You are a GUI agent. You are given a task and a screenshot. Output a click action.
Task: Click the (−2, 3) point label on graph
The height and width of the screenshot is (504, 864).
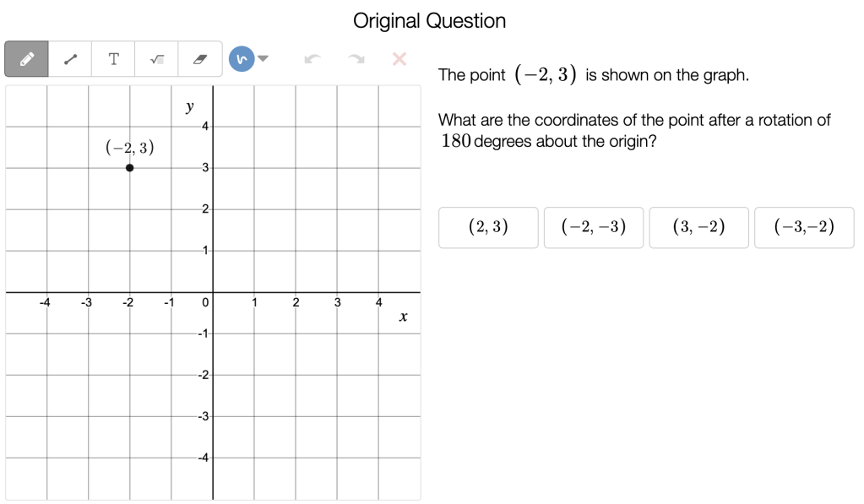click(129, 149)
